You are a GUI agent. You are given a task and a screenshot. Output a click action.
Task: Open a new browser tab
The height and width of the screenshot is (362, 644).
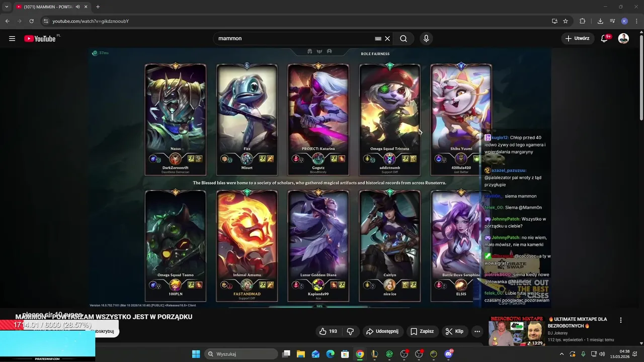coord(98,7)
